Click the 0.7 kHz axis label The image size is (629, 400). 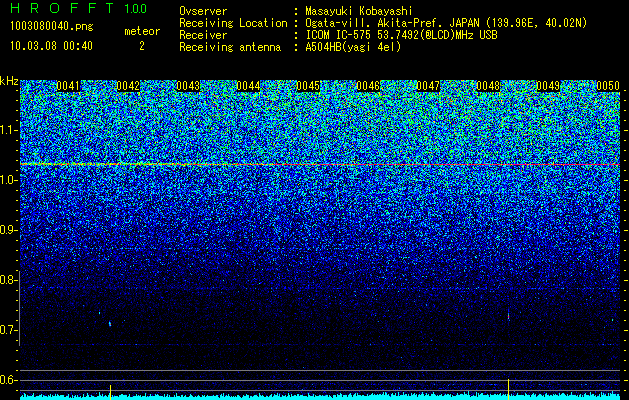9,330
